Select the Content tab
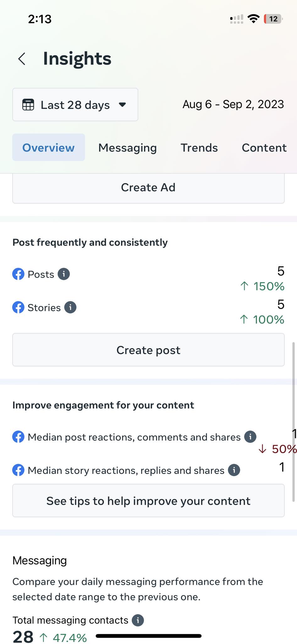This screenshot has height=644, width=297. click(264, 148)
